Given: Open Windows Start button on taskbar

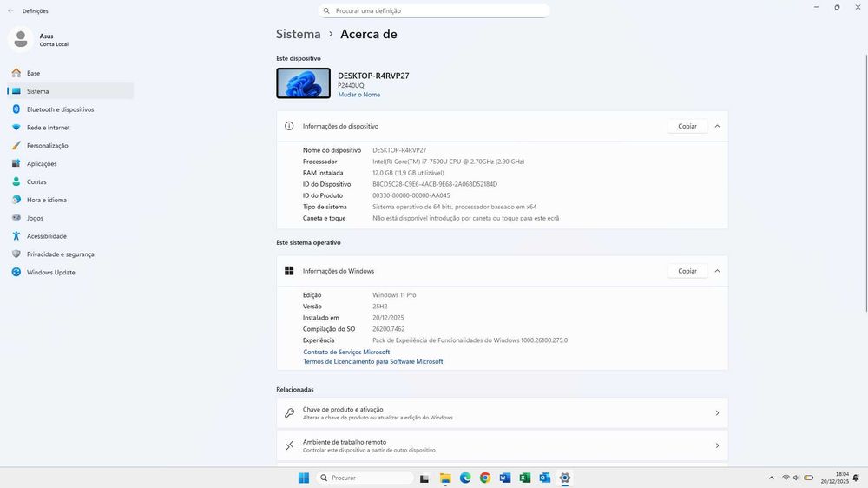Looking at the screenshot, I should pyautogui.click(x=303, y=478).
